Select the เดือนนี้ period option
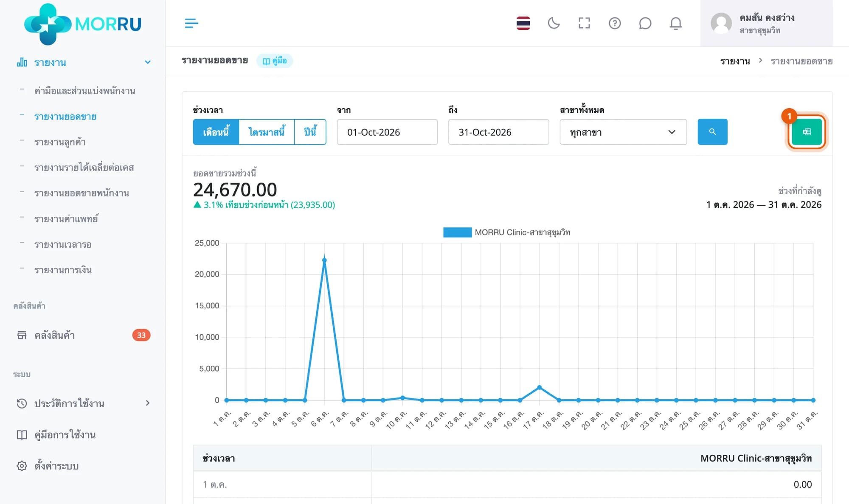 click(x=216, y=132)
